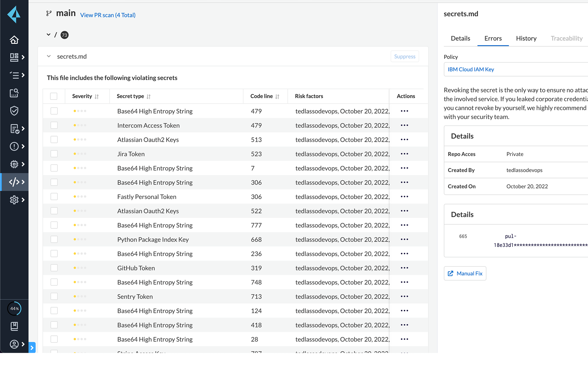Open the bookmark guide icon in sidebar
The height and width of the screenshot is (368, 588).
(14, 326)
